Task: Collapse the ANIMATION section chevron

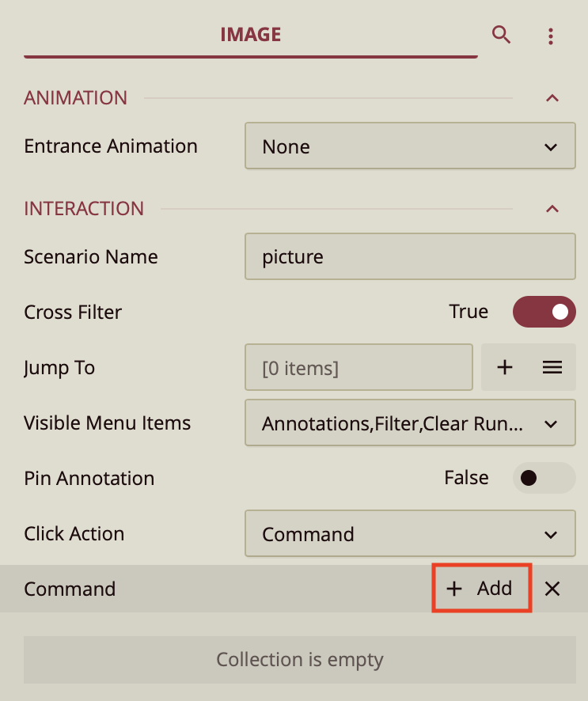Action: tap(552, 98)
